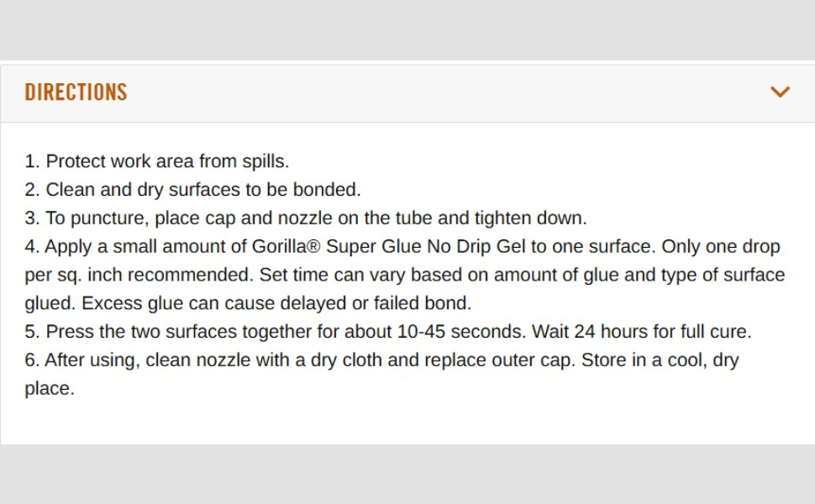
Task: Click step 1 about protecting work area
Action: pyautogui.click(x=157, y=161)
